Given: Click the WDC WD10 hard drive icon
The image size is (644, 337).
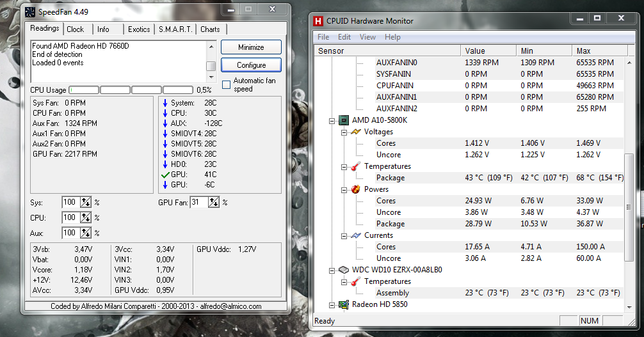Looking at the screenshot, I should coord(343,270).
